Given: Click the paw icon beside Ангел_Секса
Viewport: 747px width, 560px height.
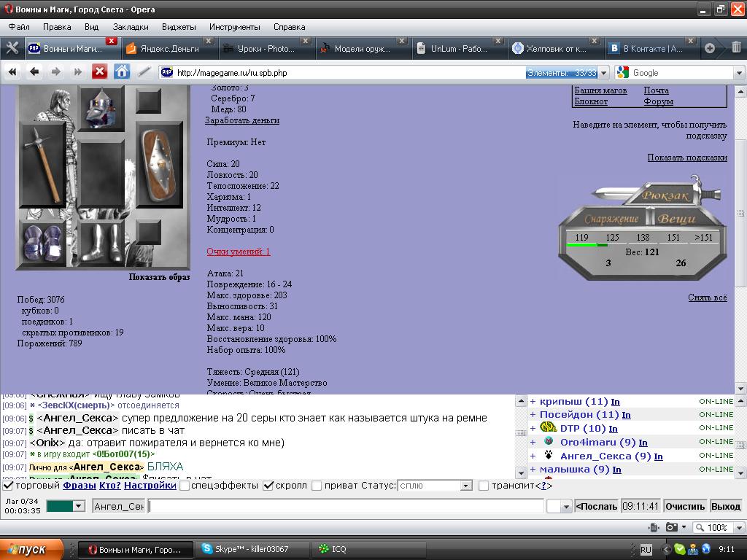Looking at the screenshot, I should coord(549,455).
